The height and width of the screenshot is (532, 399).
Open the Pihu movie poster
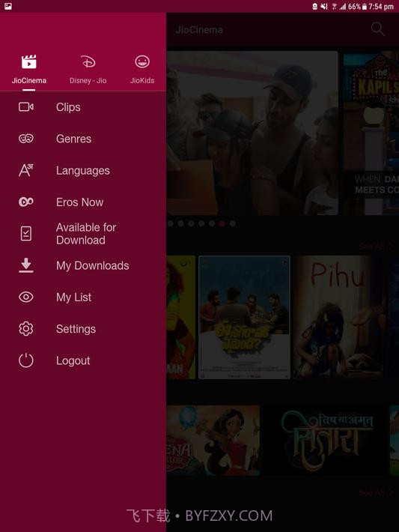point(338,317)
